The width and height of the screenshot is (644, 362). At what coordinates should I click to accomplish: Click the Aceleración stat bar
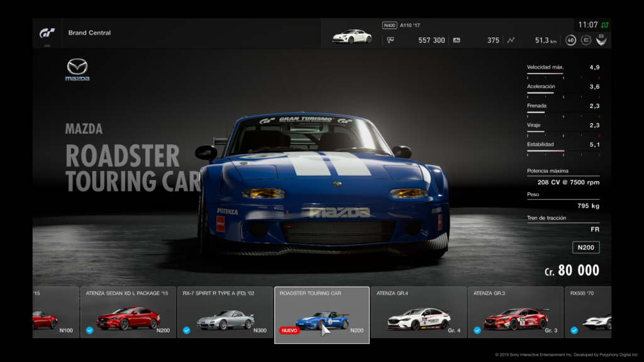coord(563,93)
